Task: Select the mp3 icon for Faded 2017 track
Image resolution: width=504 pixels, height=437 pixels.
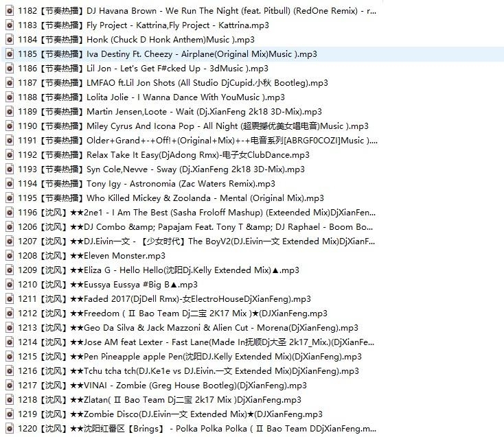Action: 10,299
